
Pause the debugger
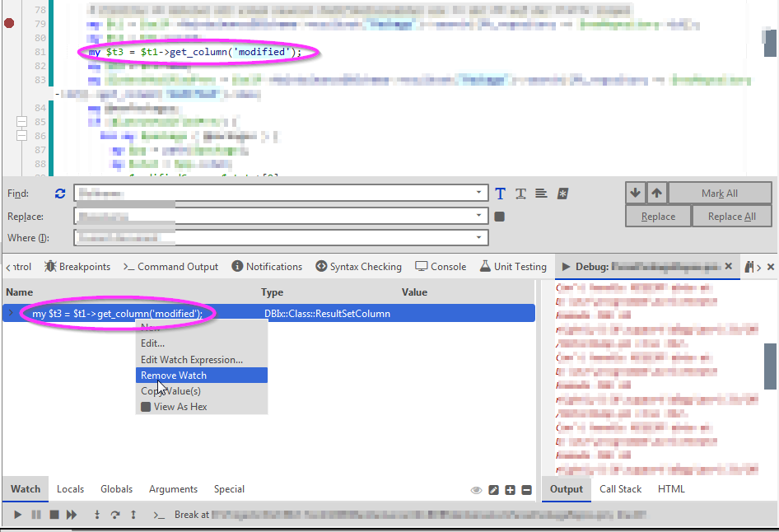36,514
